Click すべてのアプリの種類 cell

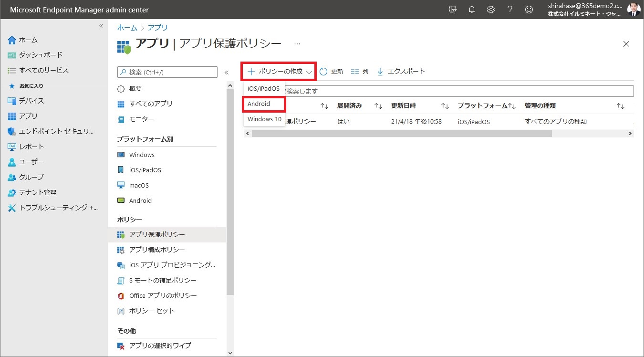pyautogui.click(x=556, y=122)
